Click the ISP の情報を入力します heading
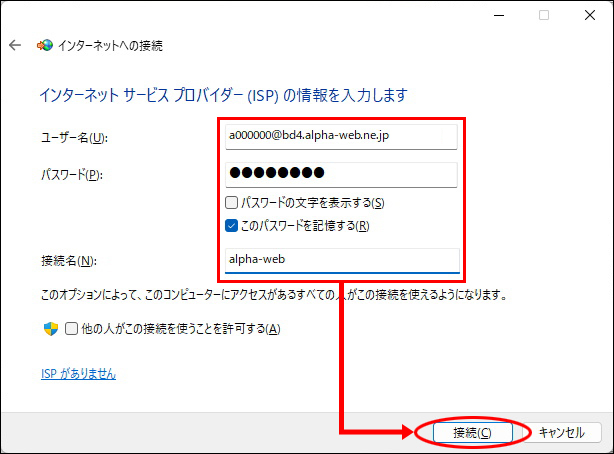Screen dimensions: 614x454 (224, 95)
